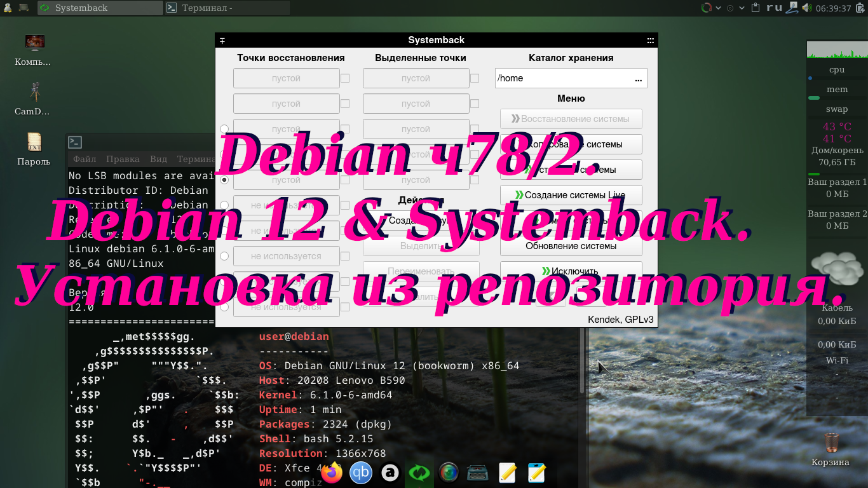868x488 pixels.
Task: Click the battery power tray icon
Action: coord(860,8)
